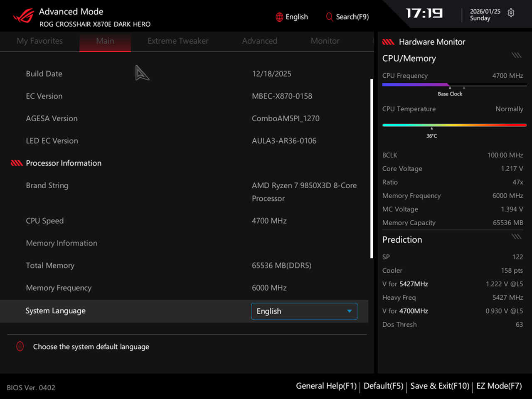532x399 pixels.
Task: Open General Help(F1)
Action: coord(326,386)
